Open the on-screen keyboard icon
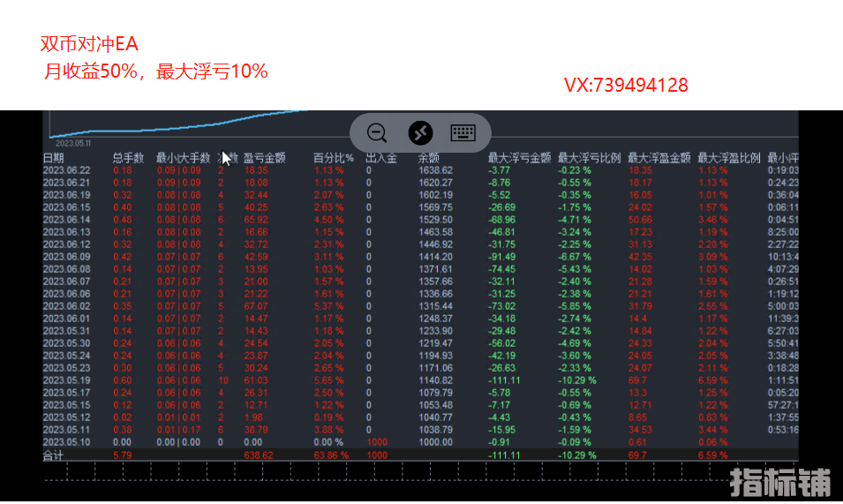Screen dimensions: 843x504 click(x=463, y=133)
